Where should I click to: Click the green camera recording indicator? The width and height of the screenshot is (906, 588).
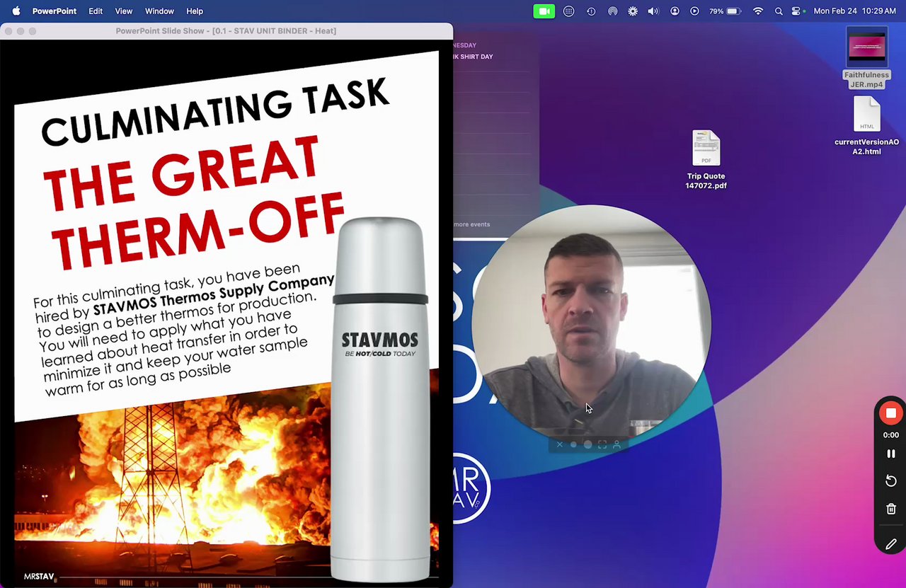[x=544, y=11]
